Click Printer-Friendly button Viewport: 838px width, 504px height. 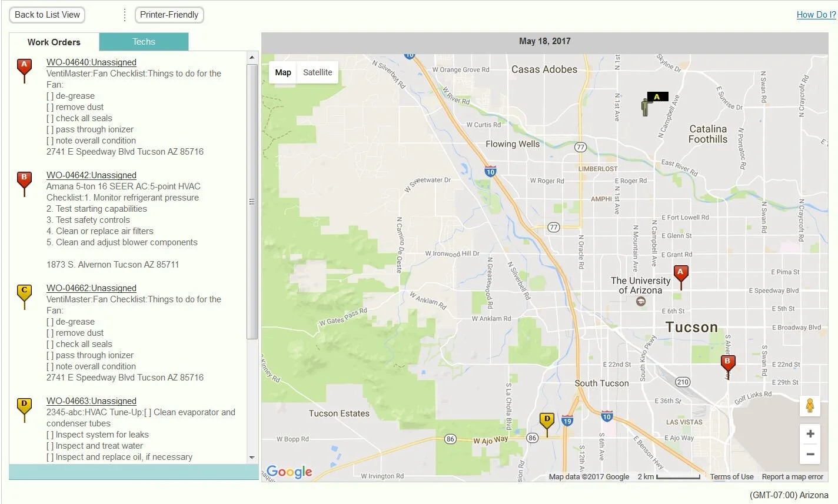[x=169, y=15]
